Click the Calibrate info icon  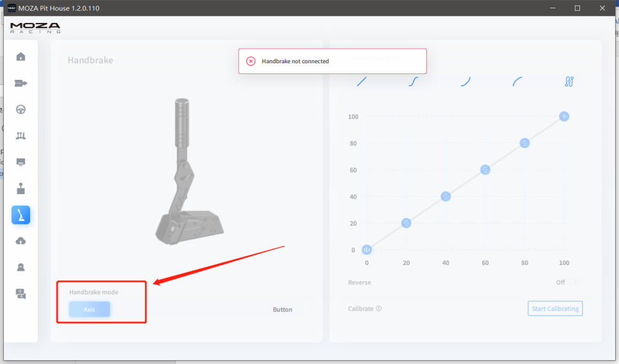[379, 308]
